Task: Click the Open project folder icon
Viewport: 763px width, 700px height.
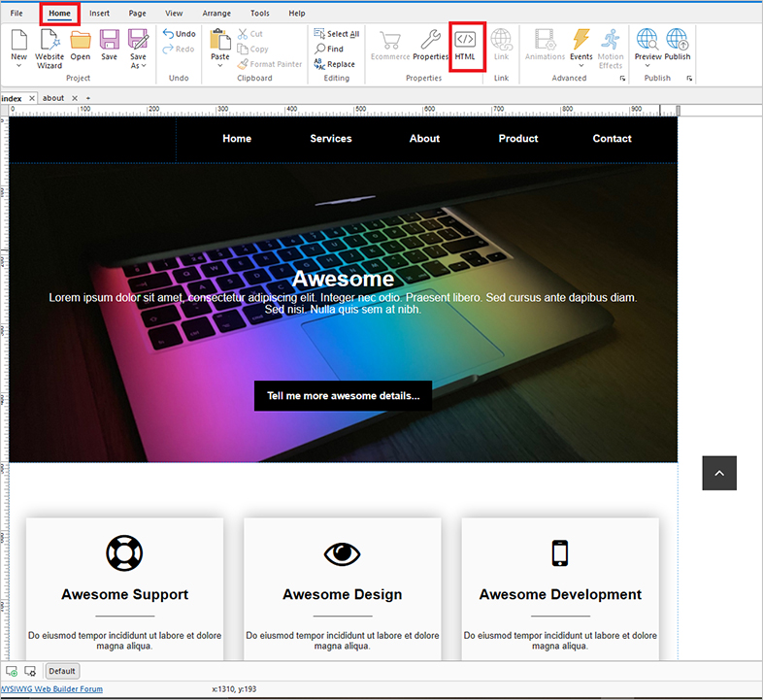Action: (81, 45)
